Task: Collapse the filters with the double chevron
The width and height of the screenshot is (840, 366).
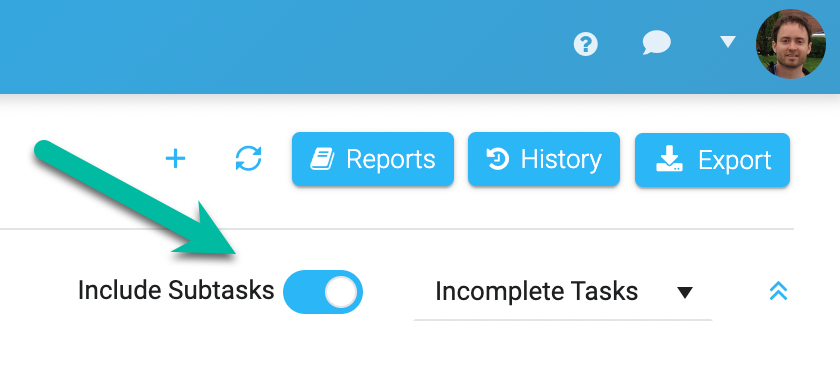Action: (x=778, y=290)
